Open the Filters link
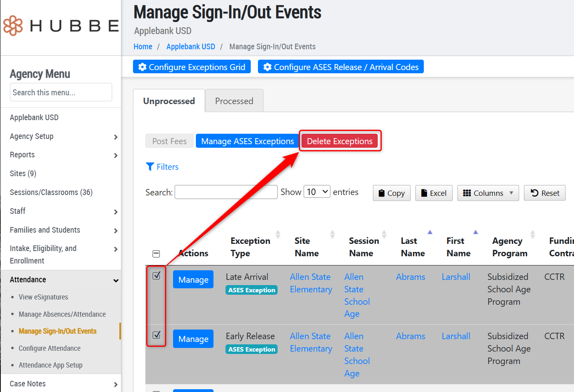574x392 pixels. pos(167,167)
